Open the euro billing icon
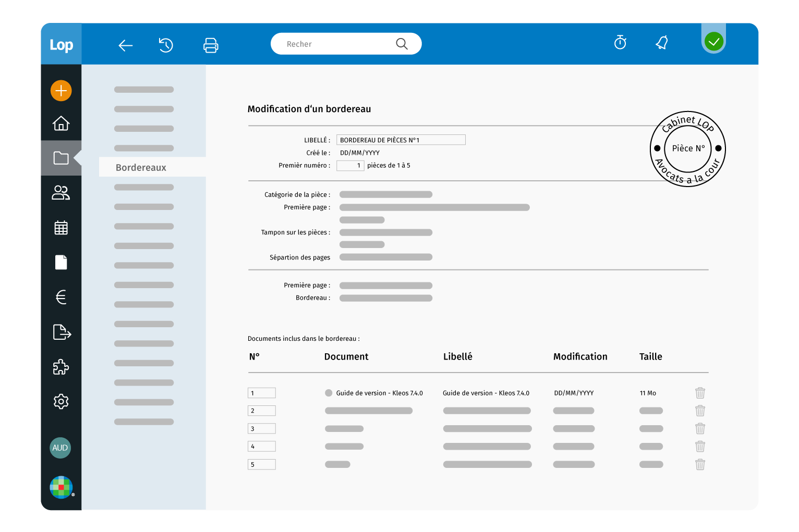Viewport: 799px width, 532px height. 61,297
